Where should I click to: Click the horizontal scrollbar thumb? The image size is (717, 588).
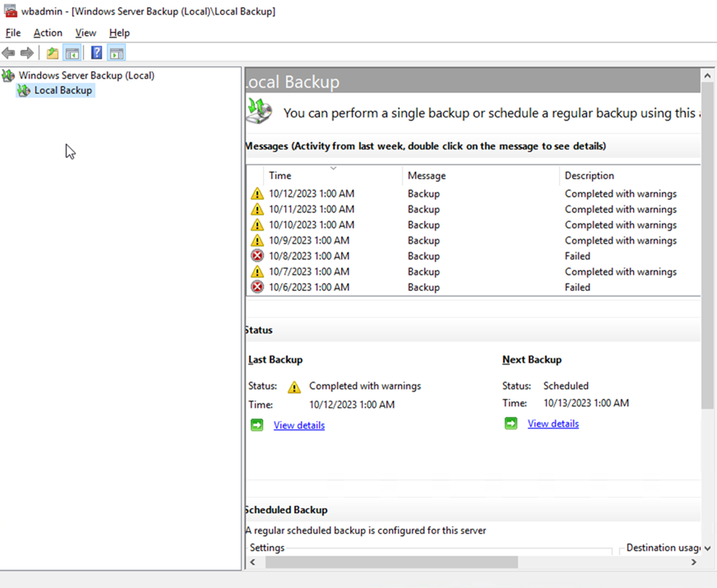coord(391,562)
